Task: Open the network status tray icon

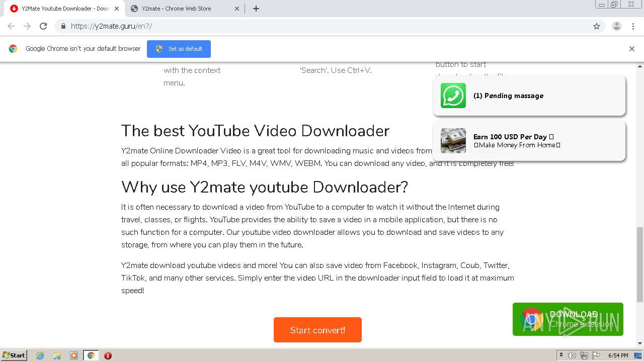Action: pos(584,355)
